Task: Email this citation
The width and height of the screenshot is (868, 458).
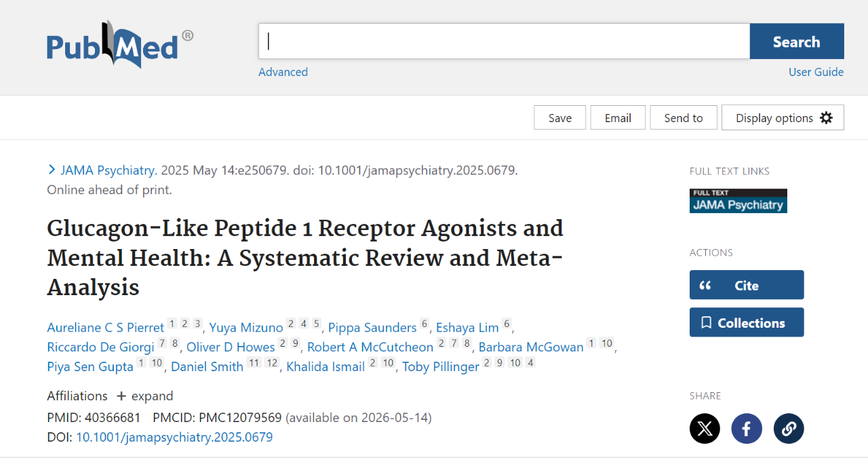Action: (618, 117)
